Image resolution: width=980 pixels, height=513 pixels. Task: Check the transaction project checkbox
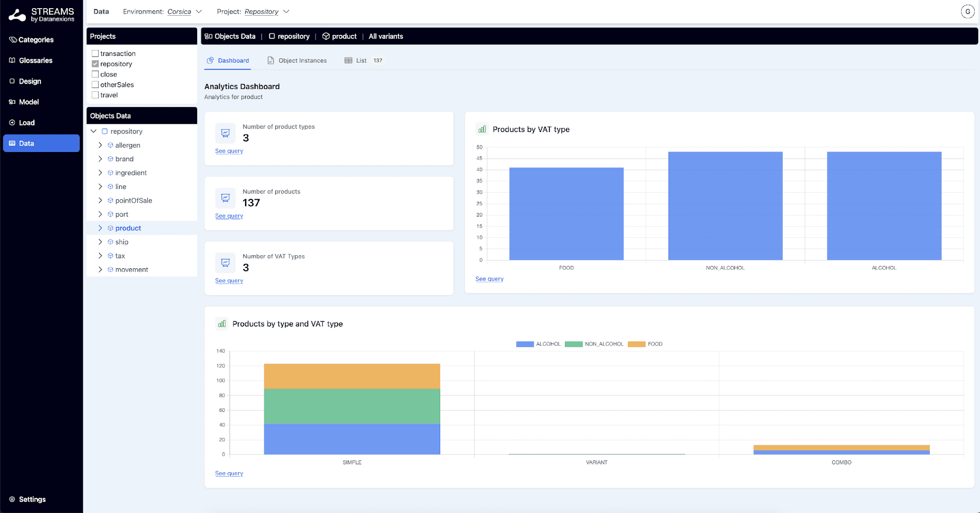tap(95, 54)
